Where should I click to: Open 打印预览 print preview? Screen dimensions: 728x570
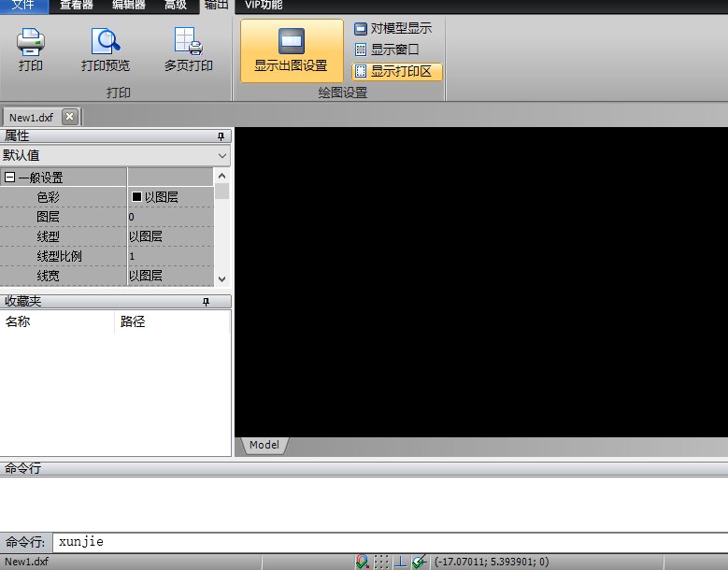[x=106, y=50]
